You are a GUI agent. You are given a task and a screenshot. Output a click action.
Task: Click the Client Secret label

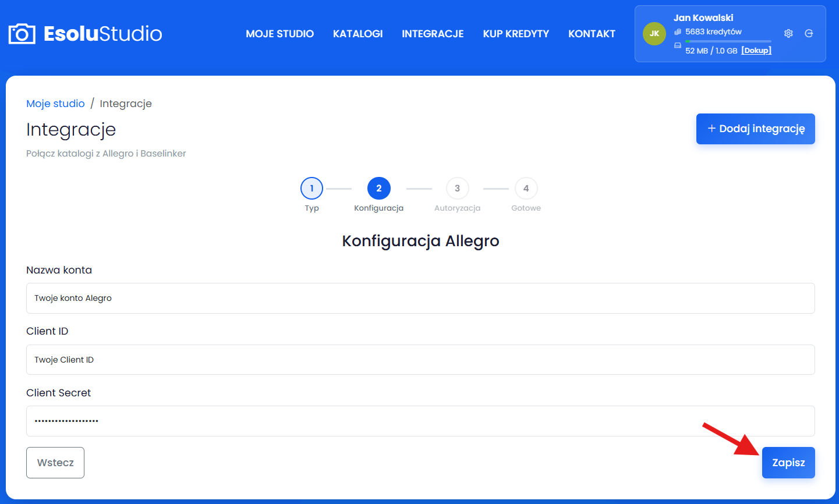[58, 393]
